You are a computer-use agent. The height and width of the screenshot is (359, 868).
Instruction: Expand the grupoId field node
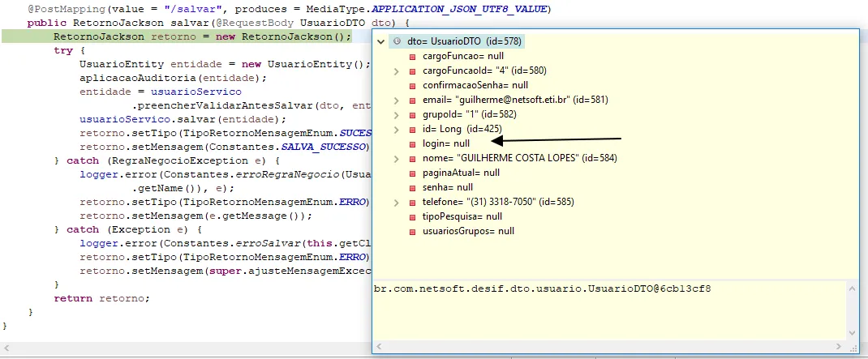(x=396, y=114)
